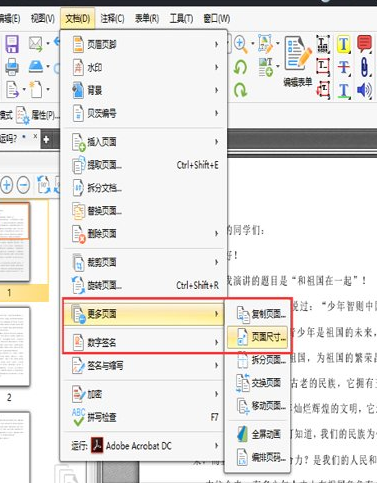Click the purple save disk icon
Screen dimensions: 377x483
point(12,44)
